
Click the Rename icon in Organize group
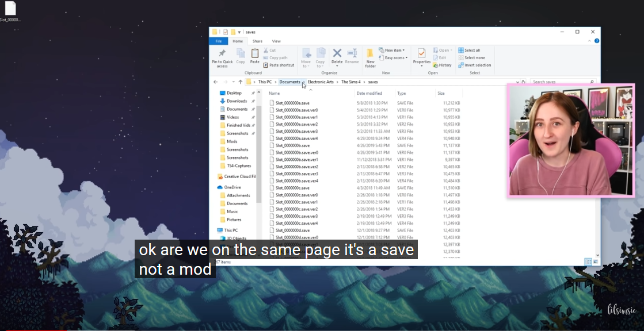click(x=352, y=53)
